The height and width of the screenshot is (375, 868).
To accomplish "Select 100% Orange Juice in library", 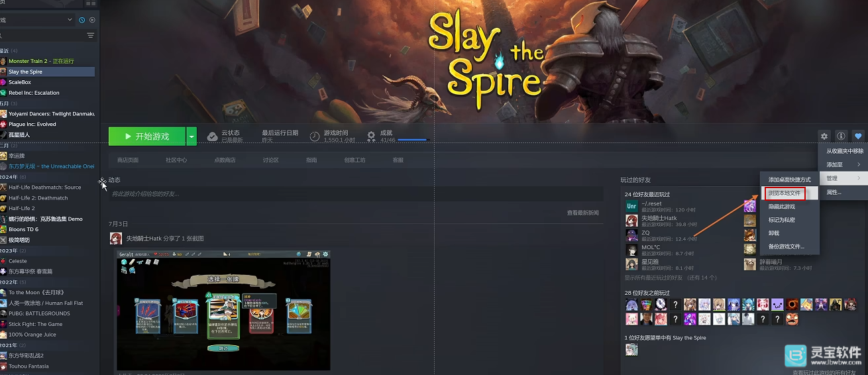I will pos(48,335).
